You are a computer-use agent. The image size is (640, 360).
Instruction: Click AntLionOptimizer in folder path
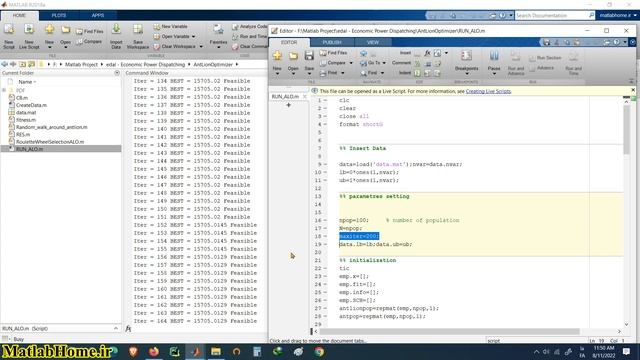click(213, 64)
